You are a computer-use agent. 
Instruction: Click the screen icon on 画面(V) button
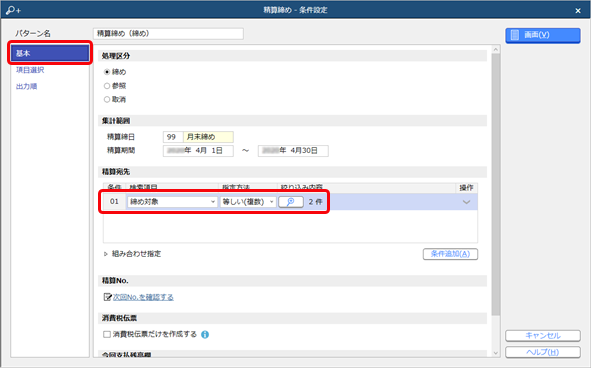[x=515, y=35]
